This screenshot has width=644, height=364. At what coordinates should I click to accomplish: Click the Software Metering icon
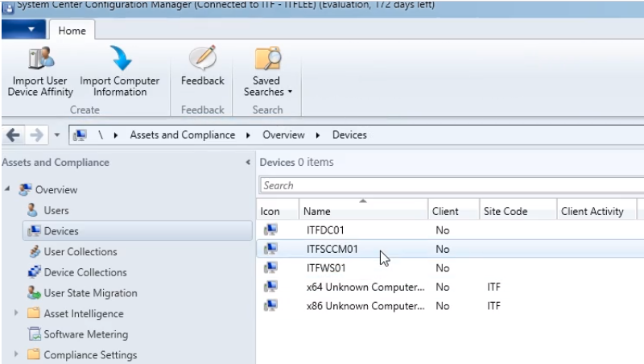pos(35,334)
